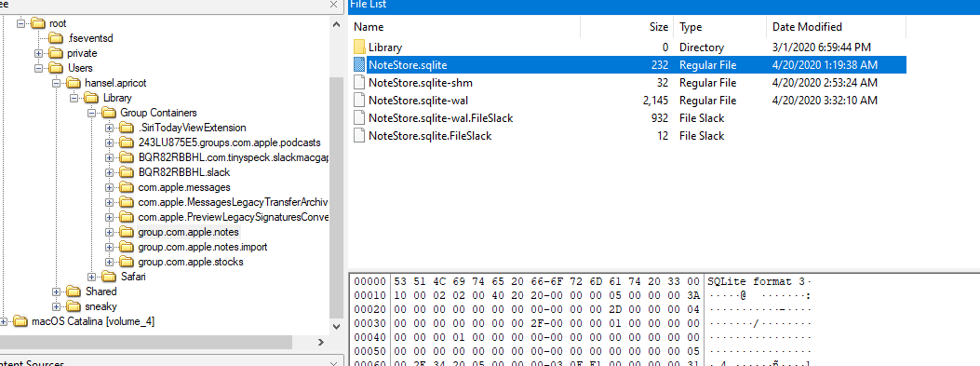Screen dimensions: 980x366
Task: Click size value 2,145
Action: click(x=655, y=100)
